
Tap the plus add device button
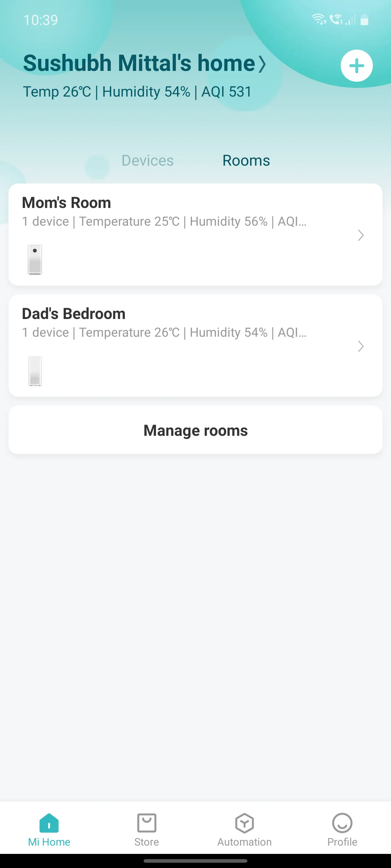pos(357,66)
